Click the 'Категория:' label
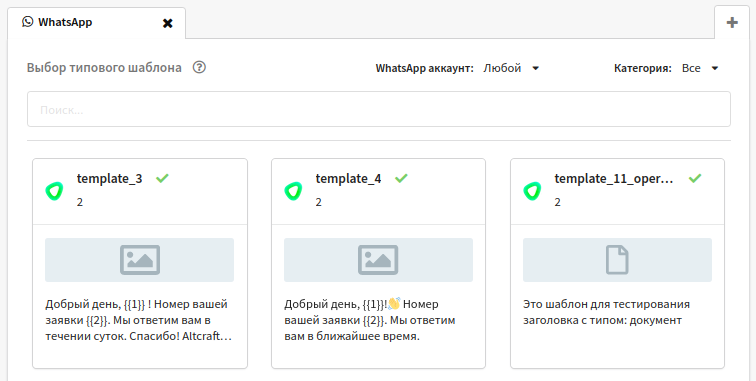 pyautogui.click(x=643, y=68)
